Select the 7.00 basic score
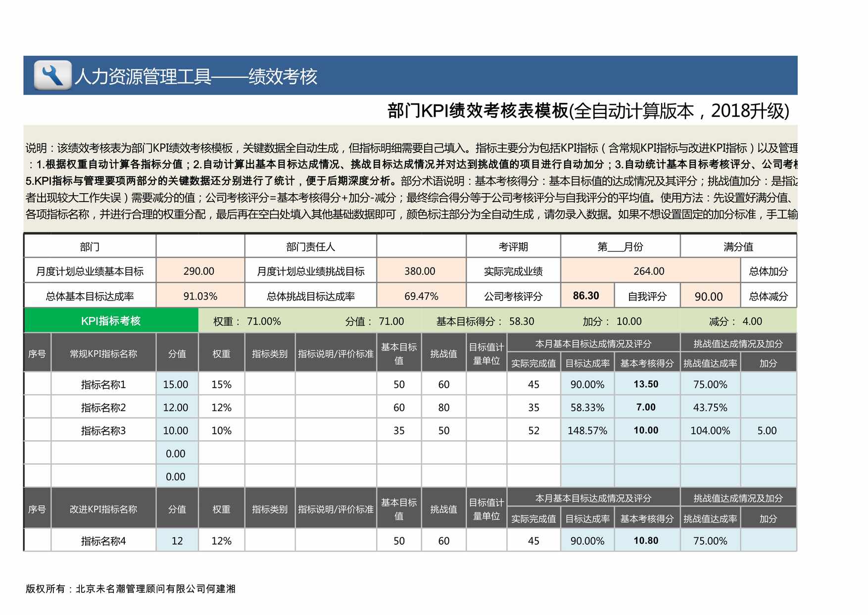868x615 pixels. click(x=646, y=407)
